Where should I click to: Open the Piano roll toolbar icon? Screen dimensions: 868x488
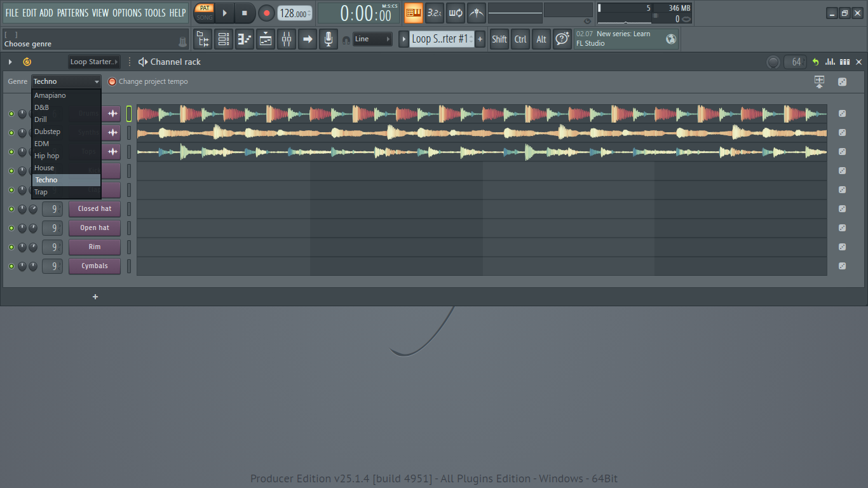(x=245, y=39)
